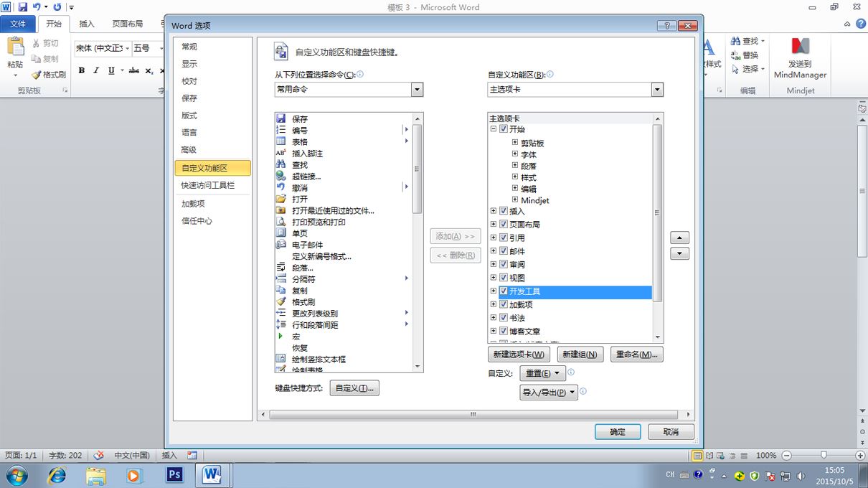Select the 行和段落间距 command icon
Viewport: 868px width, 488px height.
(x=281, y=324)
